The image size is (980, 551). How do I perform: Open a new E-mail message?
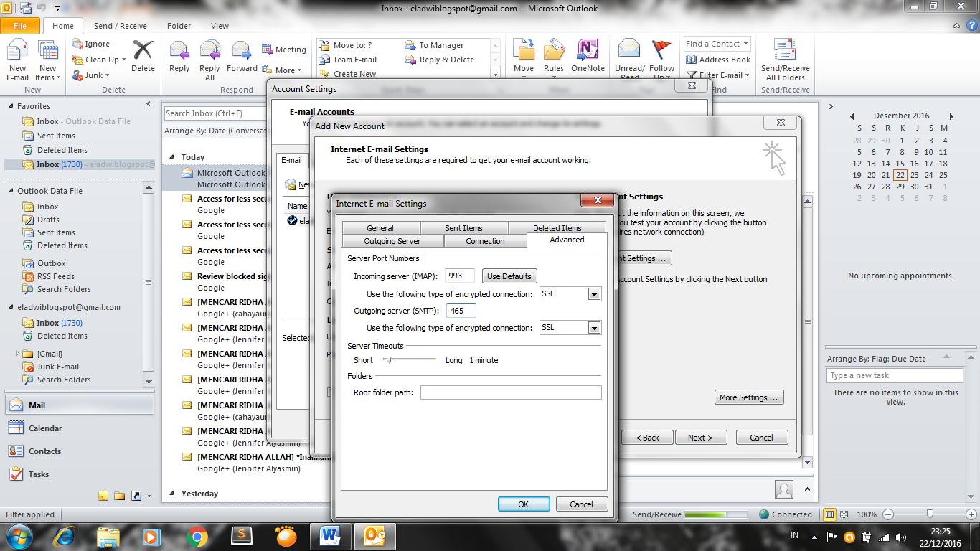pos(17,57)
